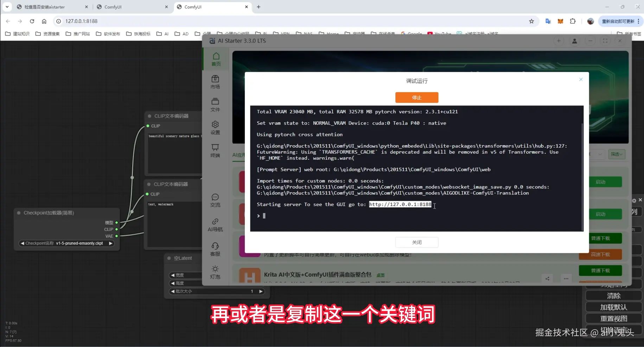Increase 批次大小 using the right arrow stepper

(260, 291)
